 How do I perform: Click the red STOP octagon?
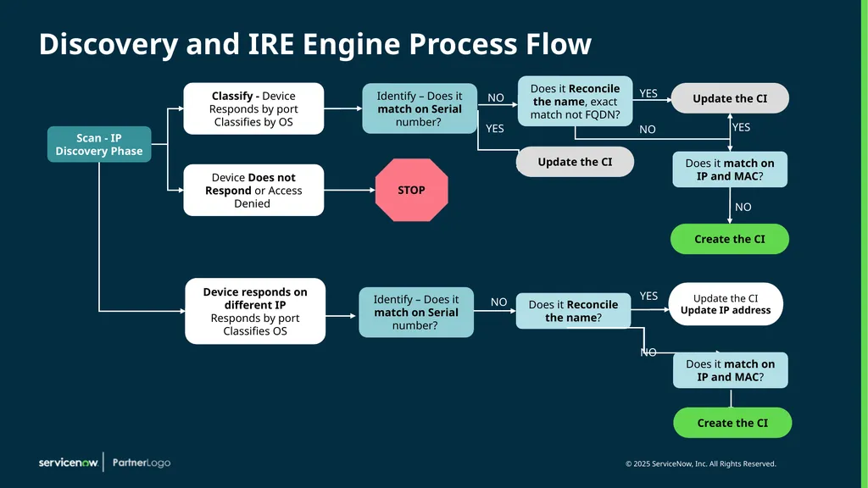(x=411, y=190)
